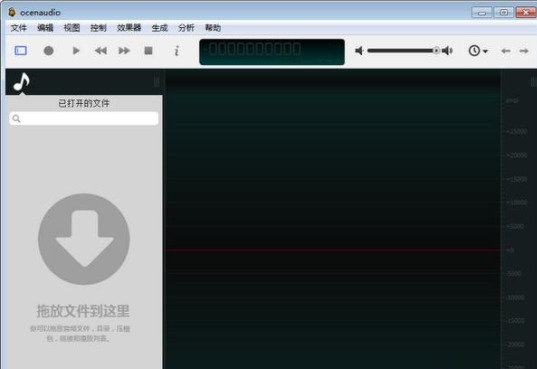Open file properties via the info icon
The width and height of the screenshot is (537, 369).
(x=177, y=51)
